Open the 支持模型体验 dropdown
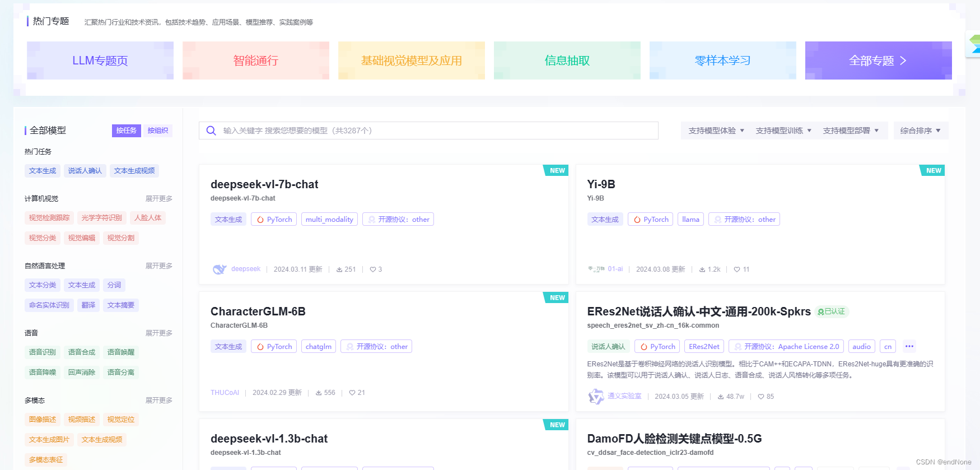 tap(717, 131)
